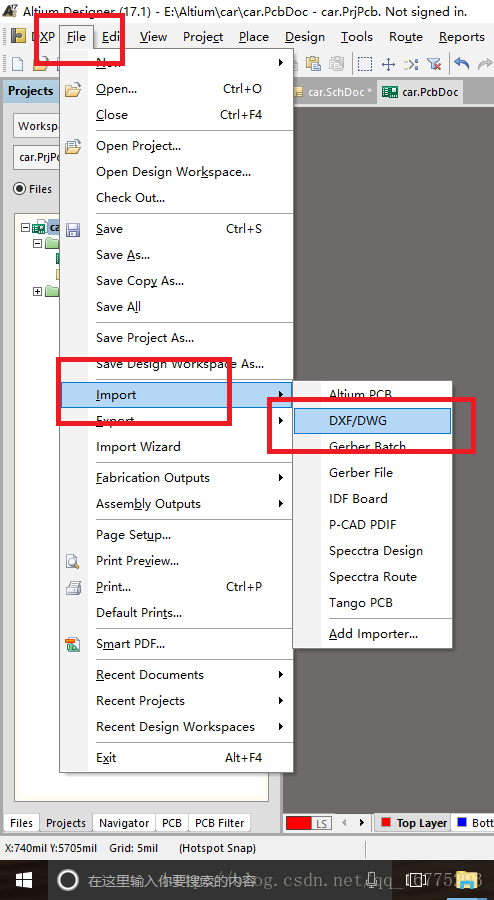Expand the second green folder with plus

pos(37,292)
